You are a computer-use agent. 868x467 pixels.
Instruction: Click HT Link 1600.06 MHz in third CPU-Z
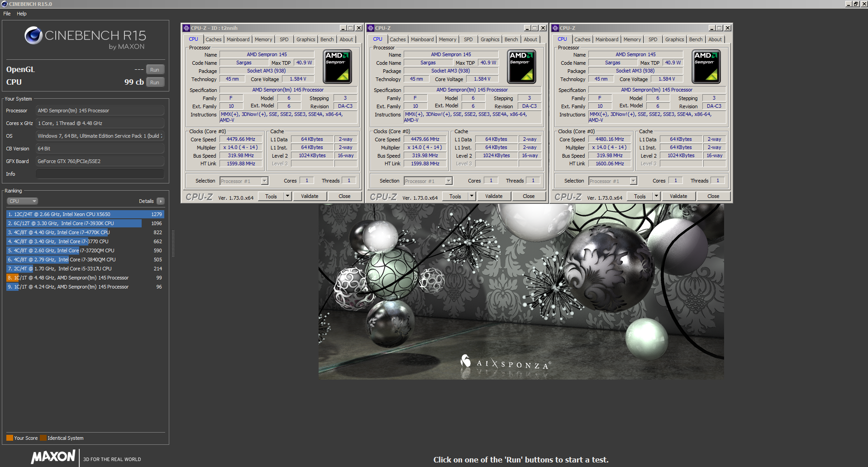[610, 164]
